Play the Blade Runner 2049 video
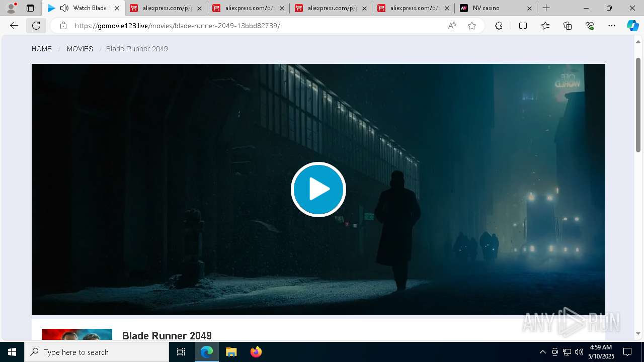644x362 pixels. (318, 190)
